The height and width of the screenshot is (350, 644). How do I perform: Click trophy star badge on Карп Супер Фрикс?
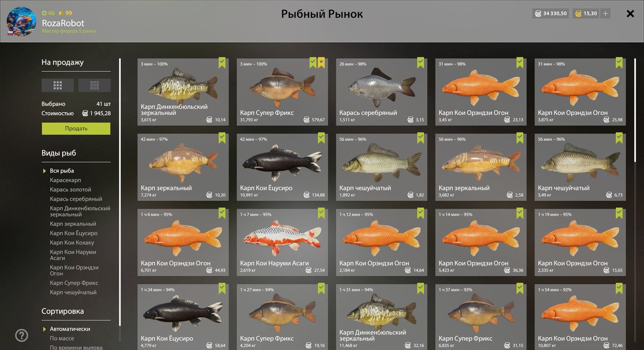point(321,63)
